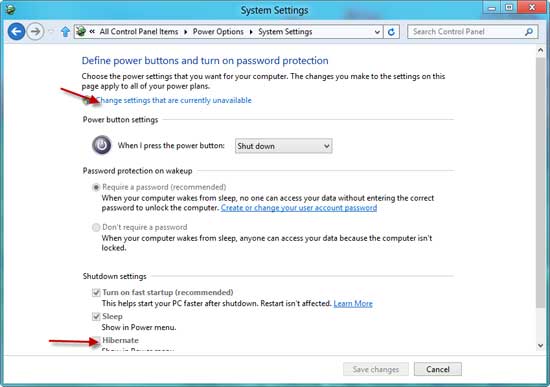Click the Save changes button
The height and width of the screenshot is (387, 550).
[376, 369]
